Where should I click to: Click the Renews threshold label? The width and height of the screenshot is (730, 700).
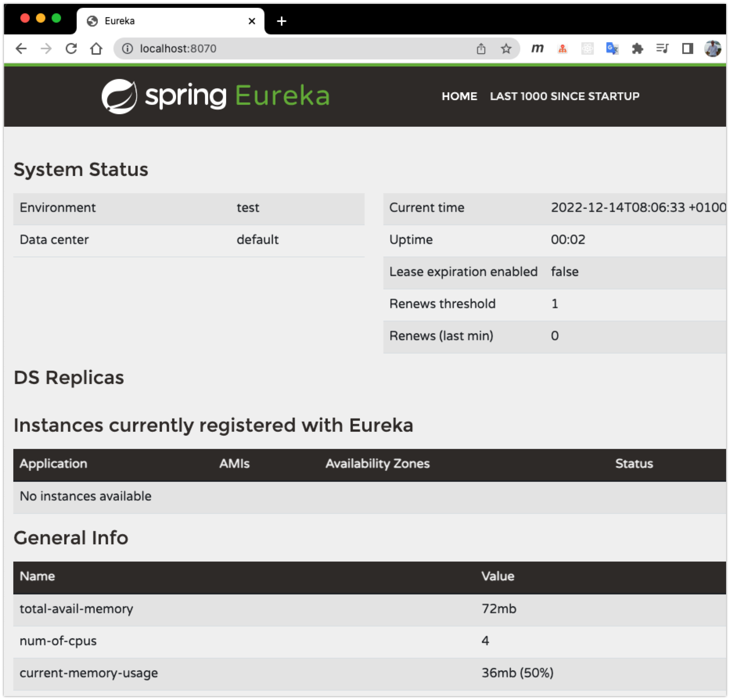pyautogui.click(x=442, y=304)
